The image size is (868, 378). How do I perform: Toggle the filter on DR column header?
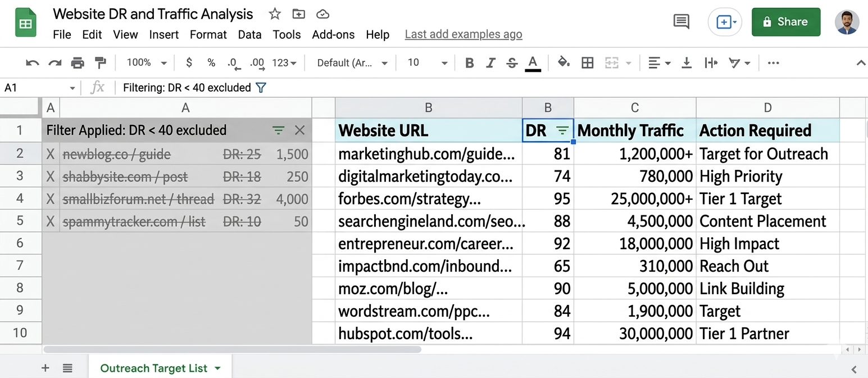point(563,130)
